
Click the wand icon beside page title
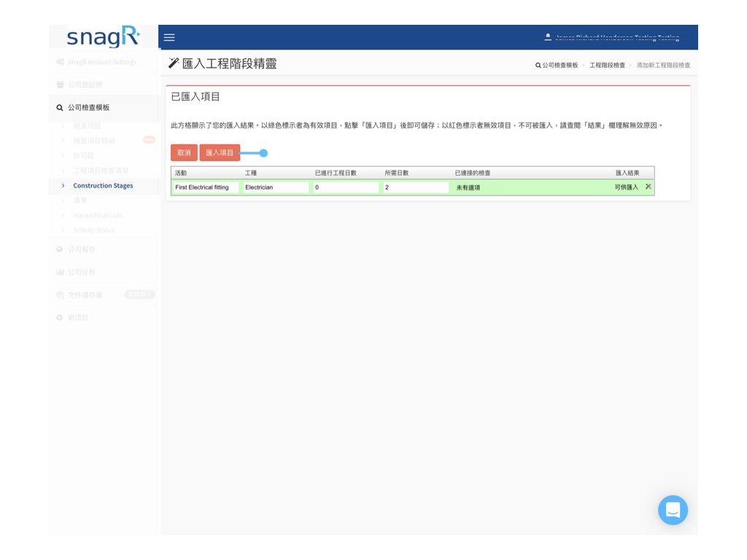174,63
